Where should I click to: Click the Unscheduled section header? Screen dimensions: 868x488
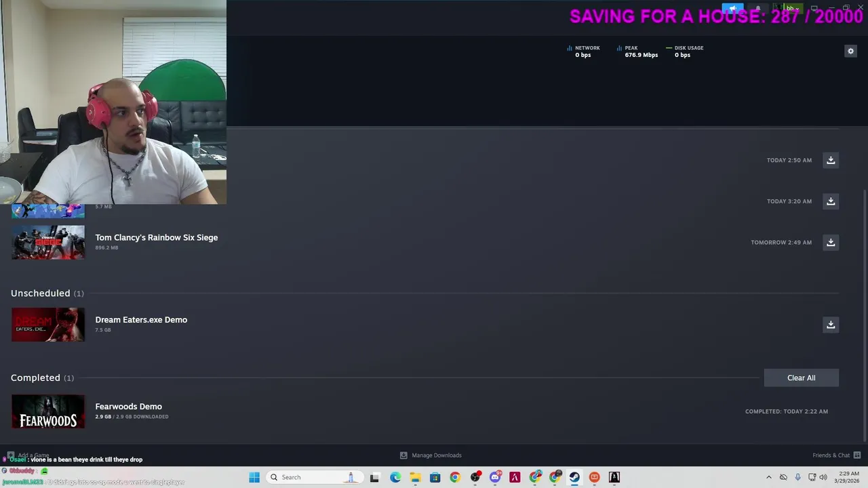click(47, 293)
